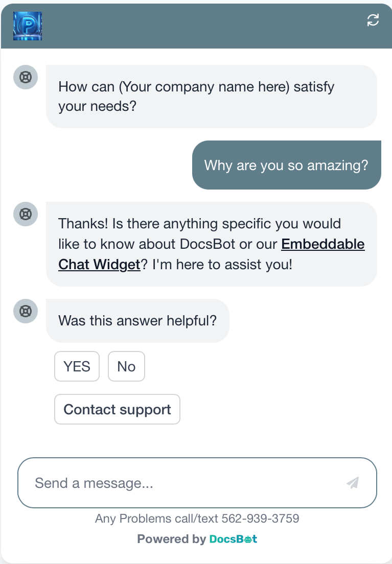Image resolution: width=392 pixels, height=564 pixels.
Task: Open the DocsBot powered-by link
Action: coord(233,539)
